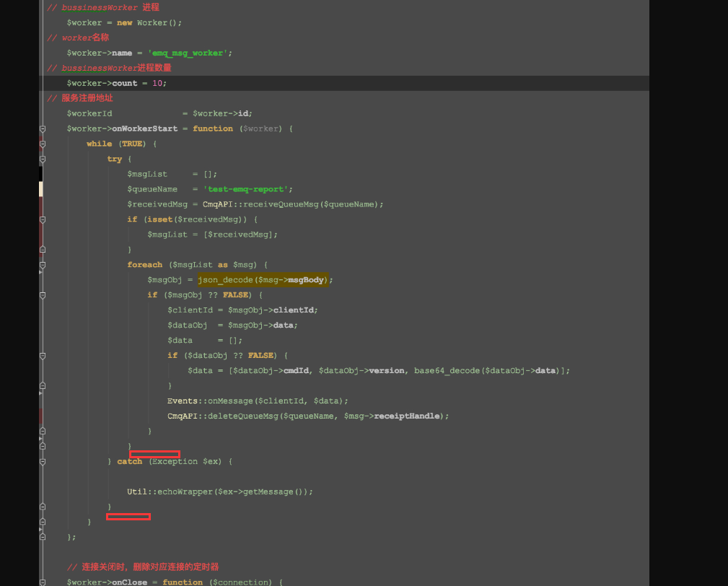Click the 'version' property
The height and width of the screenshot is (586, 728).
(386, 370)
